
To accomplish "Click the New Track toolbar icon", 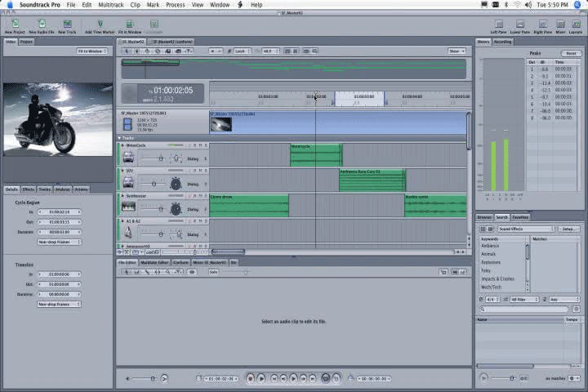I will click(x=67, y=24).
